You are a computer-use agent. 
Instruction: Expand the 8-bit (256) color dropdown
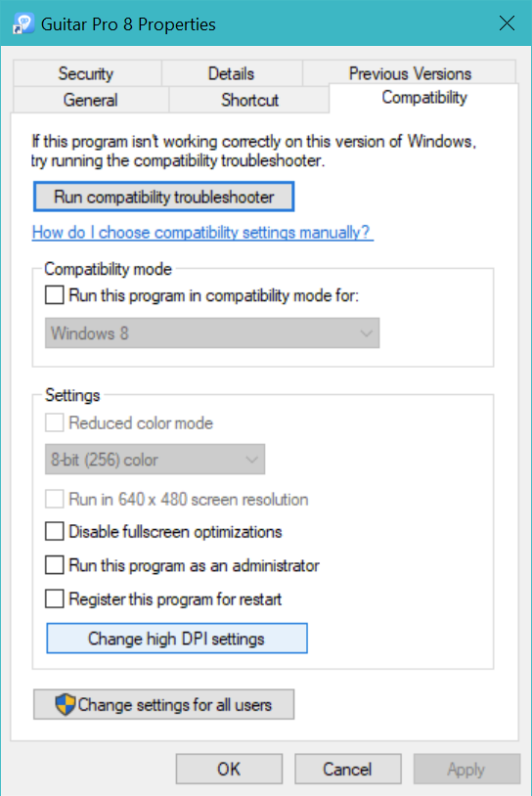(155, 460)
